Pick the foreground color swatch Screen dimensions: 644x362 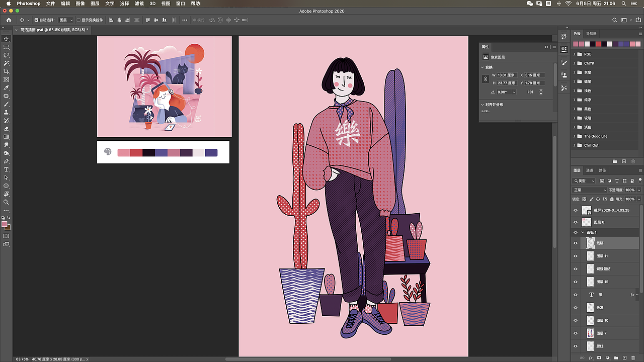[5, 224]
